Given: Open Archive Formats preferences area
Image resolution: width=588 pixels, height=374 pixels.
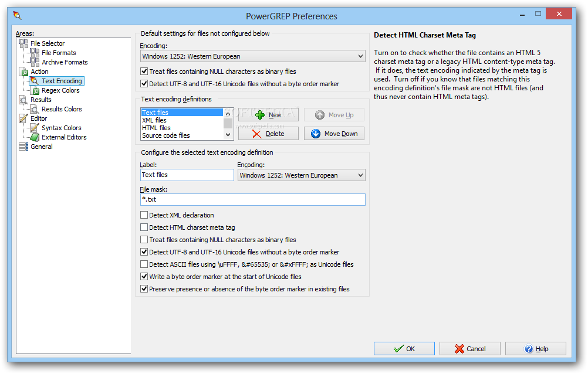Looking at the screenshot, I should (x=65, y=62).
